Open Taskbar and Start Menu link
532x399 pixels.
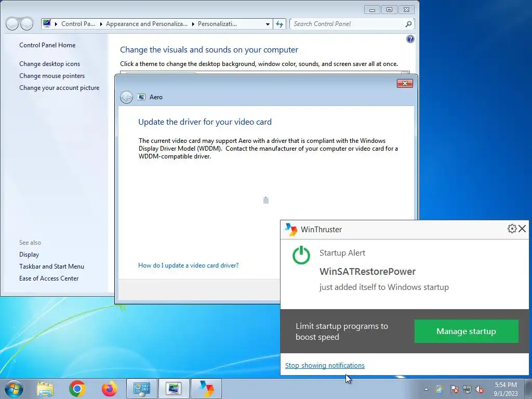click(51, 267)
